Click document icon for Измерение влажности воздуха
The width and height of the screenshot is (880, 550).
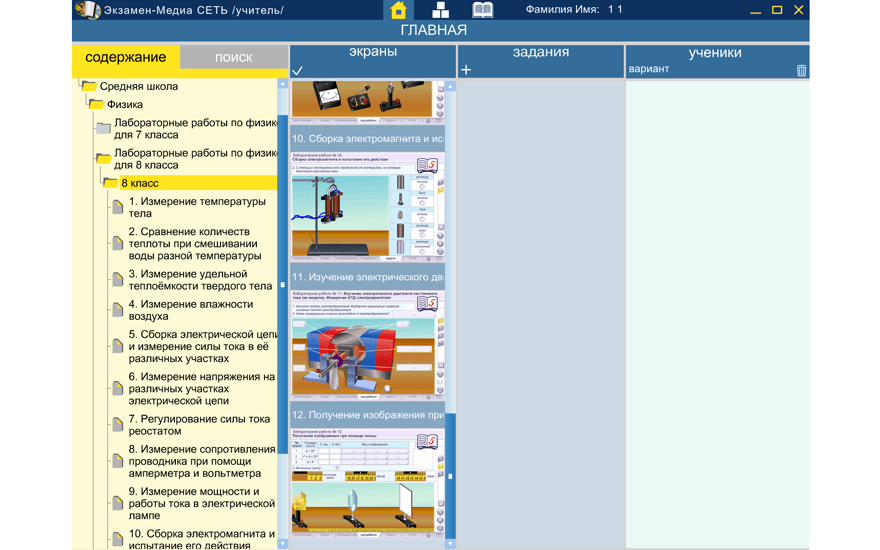pos(118,310)
